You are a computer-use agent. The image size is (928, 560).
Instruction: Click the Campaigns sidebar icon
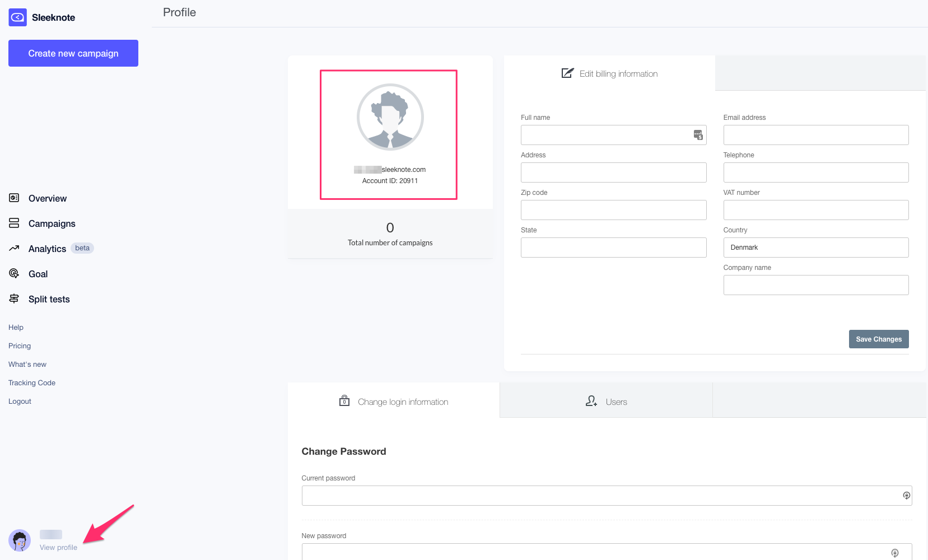[x=14, y=223]
